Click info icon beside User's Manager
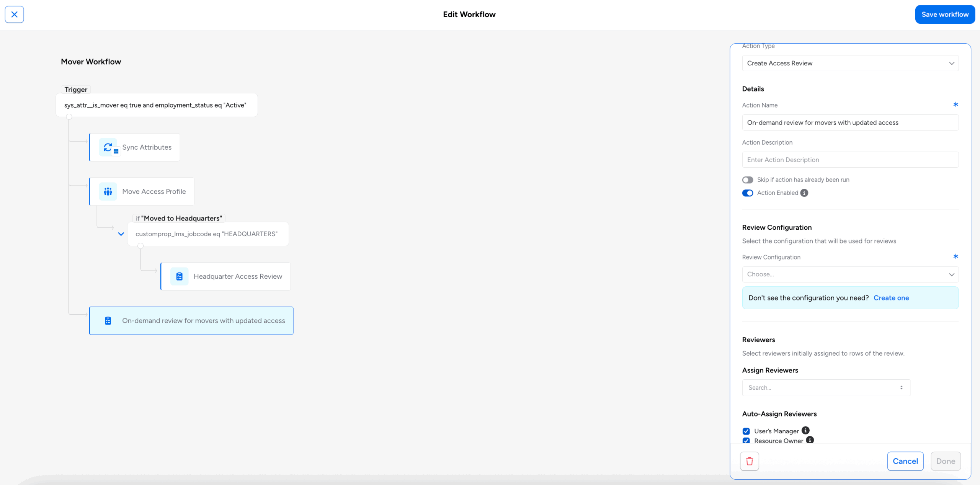980x485 pixels. pyautogui.click(x=805, y=430)
